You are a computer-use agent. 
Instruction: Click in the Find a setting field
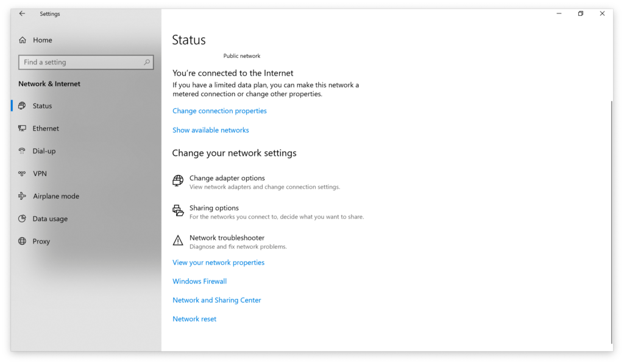coord(79,62)
